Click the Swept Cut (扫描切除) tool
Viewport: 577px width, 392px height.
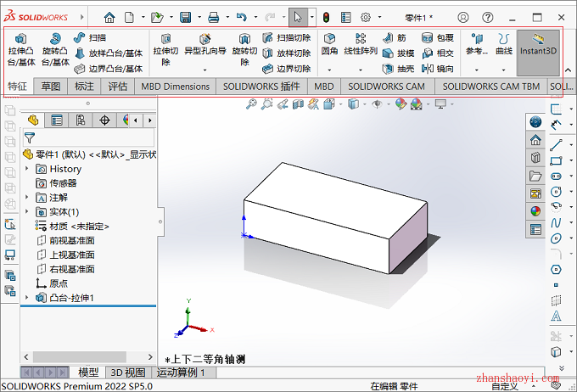coord(287,37)
